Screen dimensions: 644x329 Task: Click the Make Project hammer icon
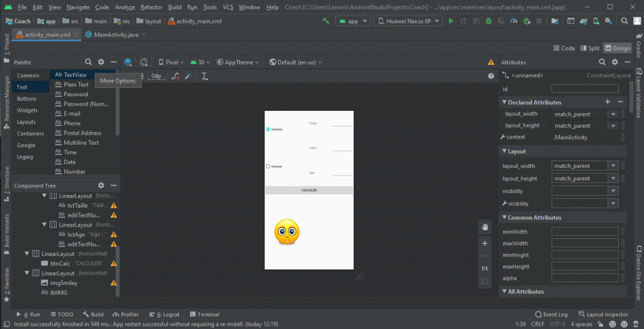point(326,21)
